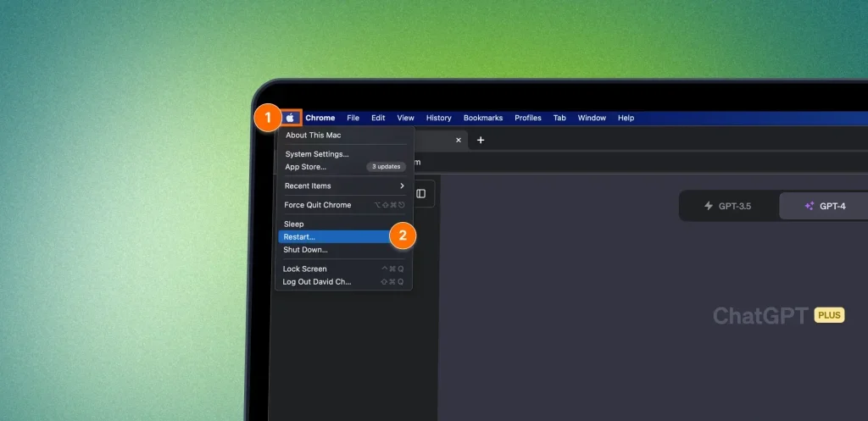The height and width of the screenshot is (421, 868).
Task: Open the Bookmarks menu
Action: [x=482, y=118]
